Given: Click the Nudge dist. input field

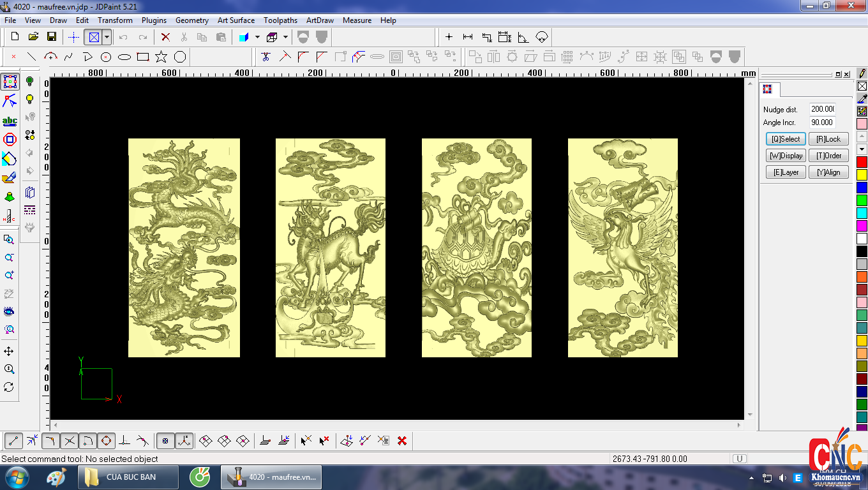Looking at the screenshot, I should tap(823, 109).
